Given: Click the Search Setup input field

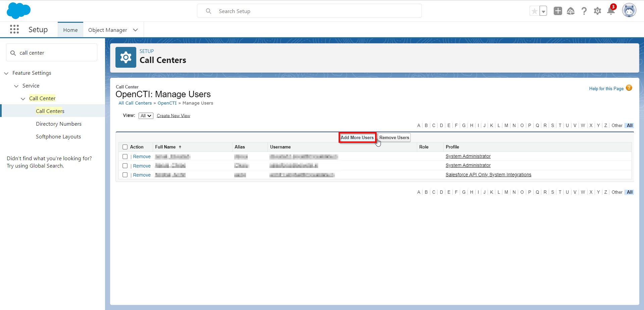Looking at the screenshot, I should coord(309,11).
